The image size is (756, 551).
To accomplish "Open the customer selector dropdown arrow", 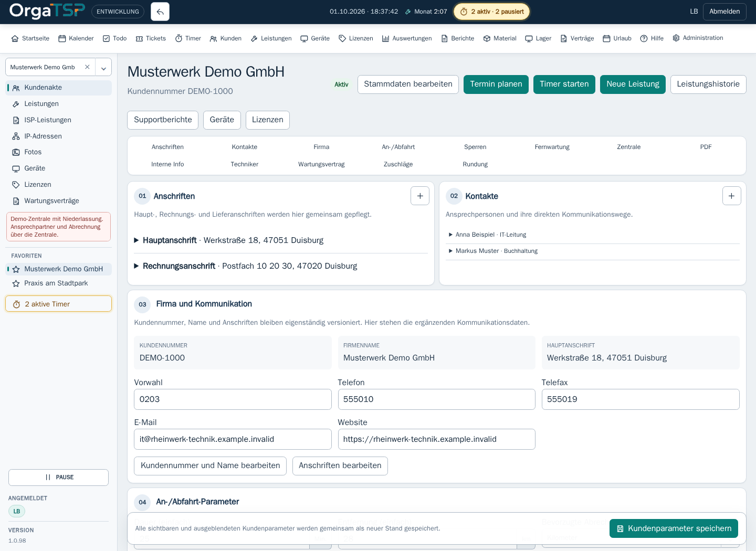I will pos(103,67).
